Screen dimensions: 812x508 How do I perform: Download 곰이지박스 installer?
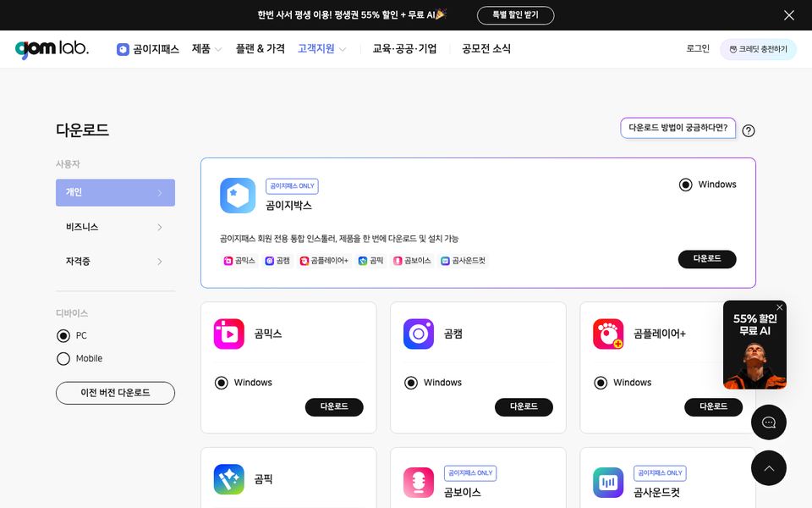(x=707, y=259)
